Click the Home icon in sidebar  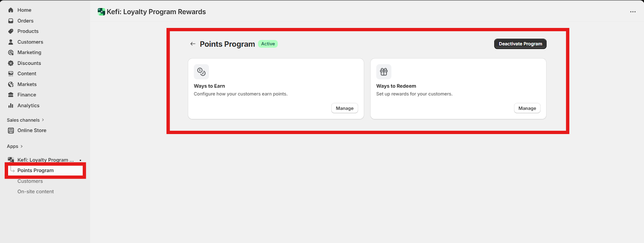(x=11, y=10)
